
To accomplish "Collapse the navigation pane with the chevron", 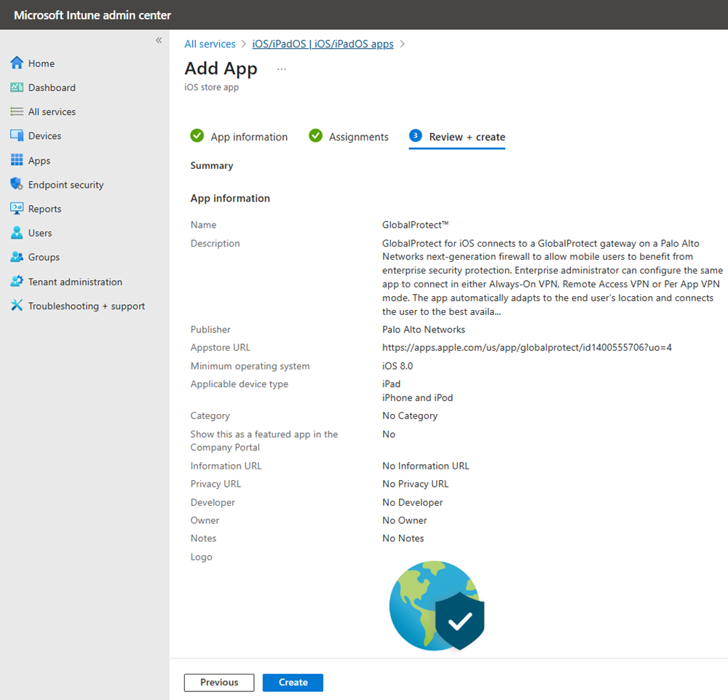I will coord(159,41).
